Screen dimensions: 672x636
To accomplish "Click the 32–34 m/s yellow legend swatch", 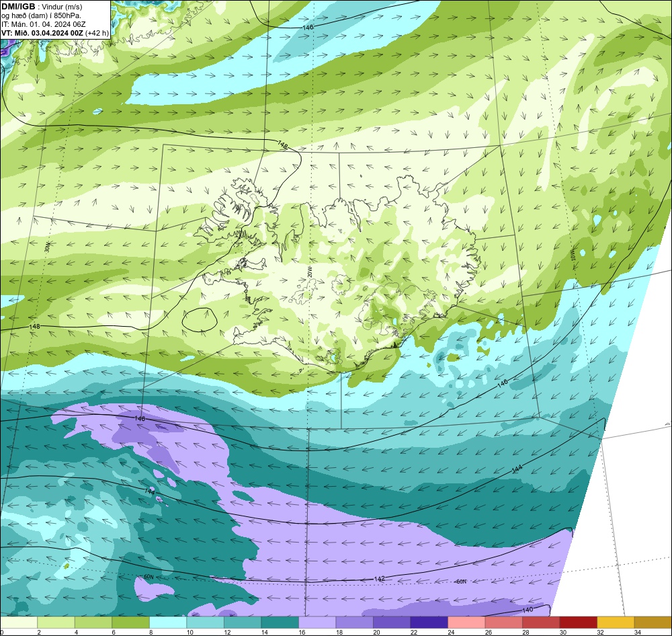I will pos(616,623).
